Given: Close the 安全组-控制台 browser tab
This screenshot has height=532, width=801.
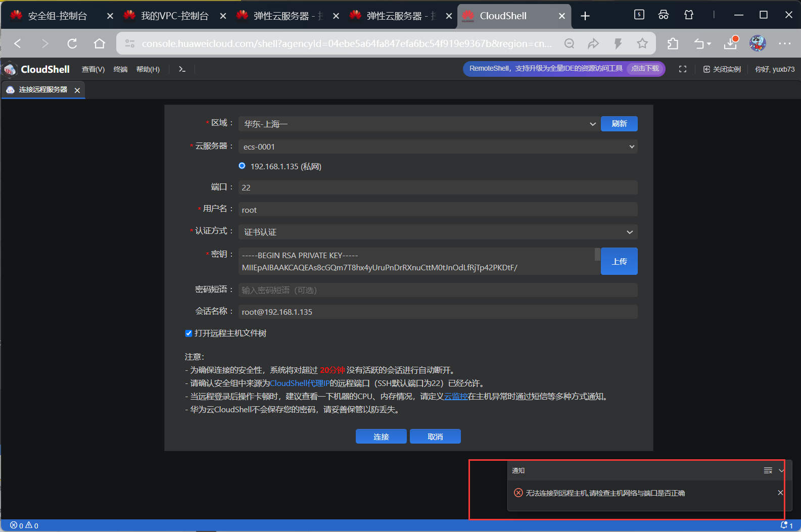Looking at the screenshot, I should pos(110,16).
